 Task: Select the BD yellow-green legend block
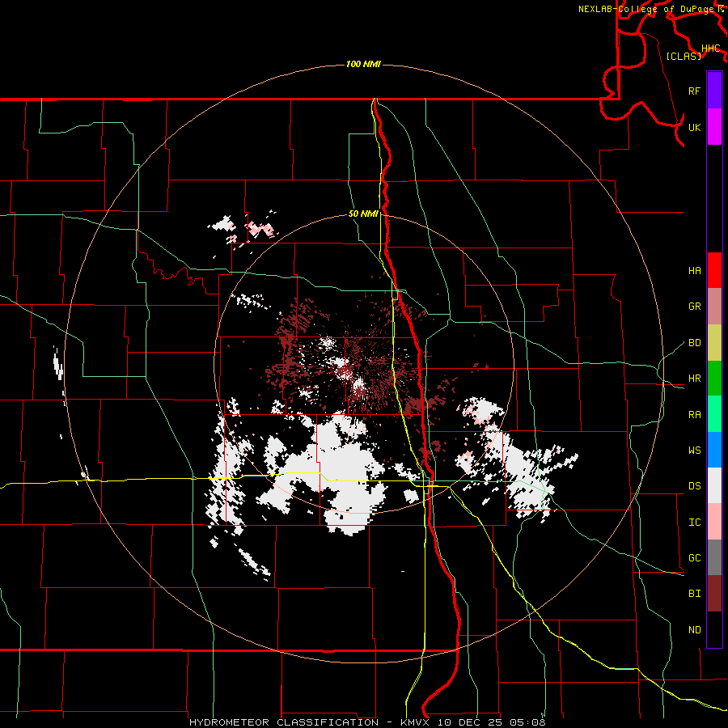pos(714,343)
